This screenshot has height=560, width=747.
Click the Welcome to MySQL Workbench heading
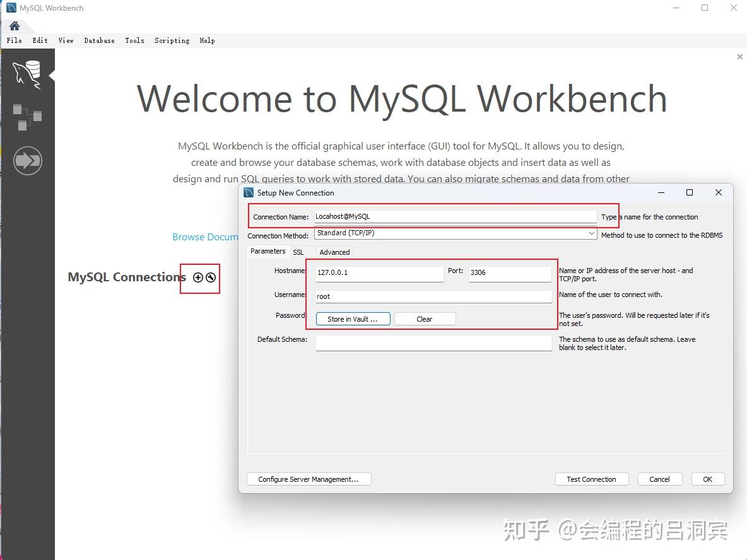[402, 99]
